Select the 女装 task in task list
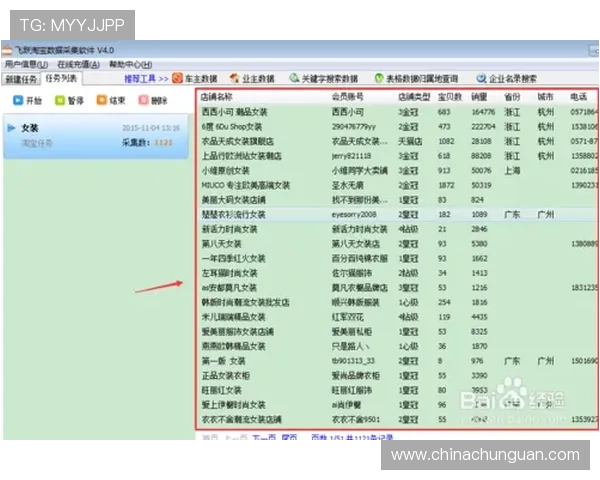This screenshot has width=600, height=480. click(x=96, y=136)
